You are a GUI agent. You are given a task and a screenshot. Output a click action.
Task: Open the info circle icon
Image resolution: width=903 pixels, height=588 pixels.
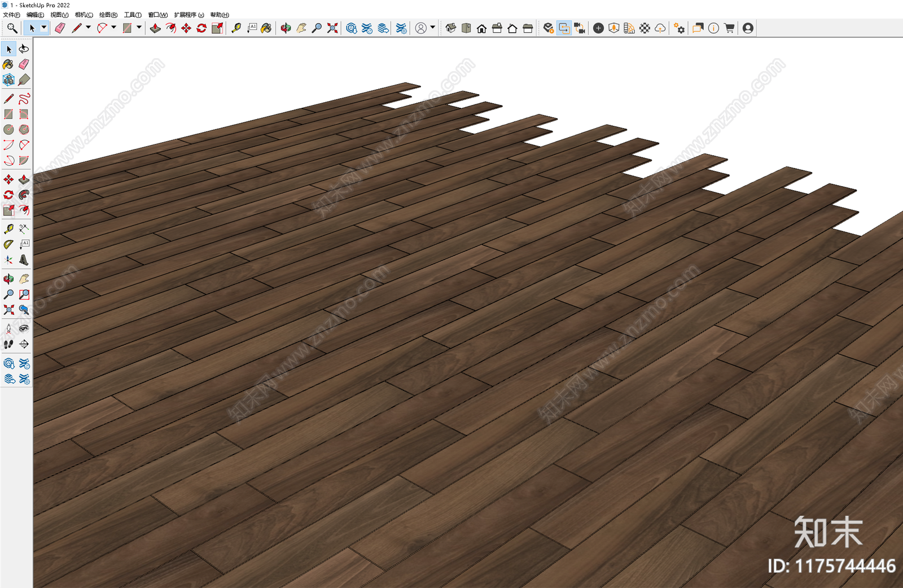[x=713, y=28]
